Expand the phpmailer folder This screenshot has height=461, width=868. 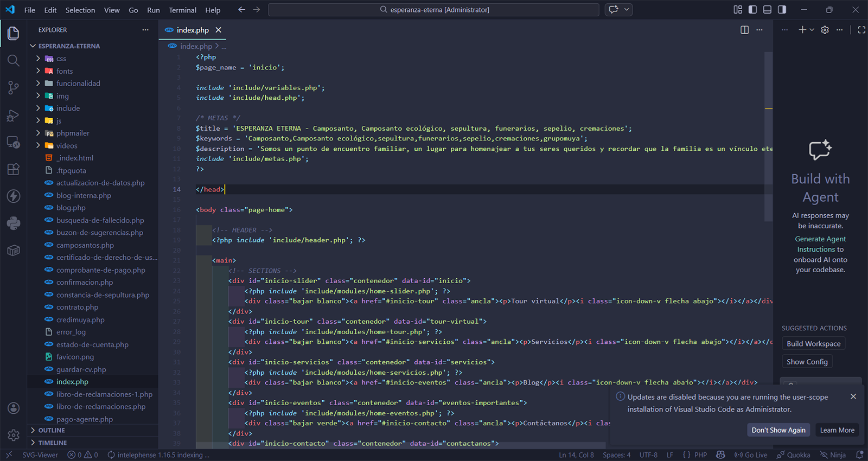pyautogui.click(x=73, y=133)
